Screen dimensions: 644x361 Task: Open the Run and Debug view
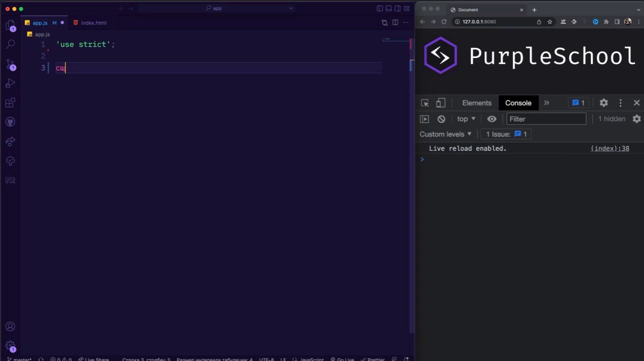10,83
